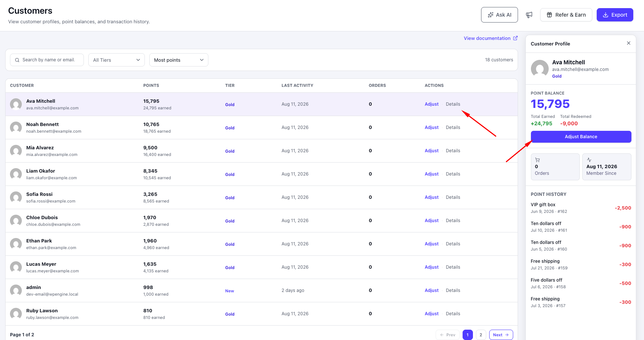Viewport: 644px width, 340px height.
Task: Open Details for Mia Alvarez
Action: click(x=453, y=151)
